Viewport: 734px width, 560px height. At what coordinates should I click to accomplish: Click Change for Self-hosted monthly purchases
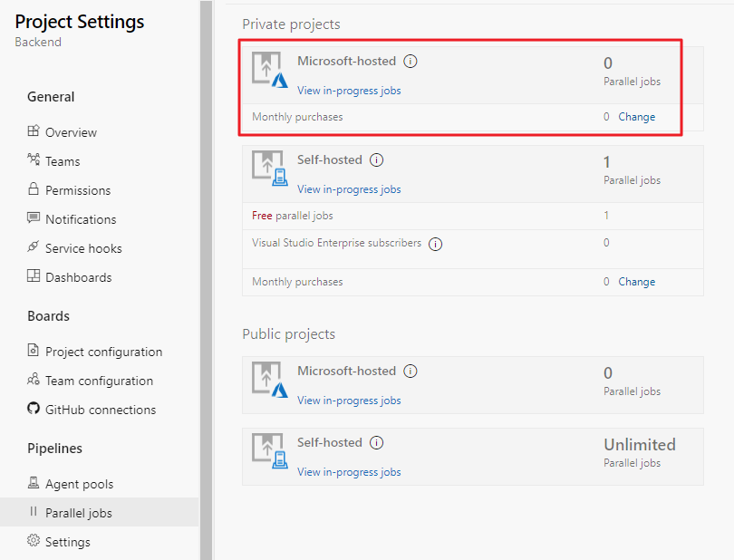click(636, 282)
